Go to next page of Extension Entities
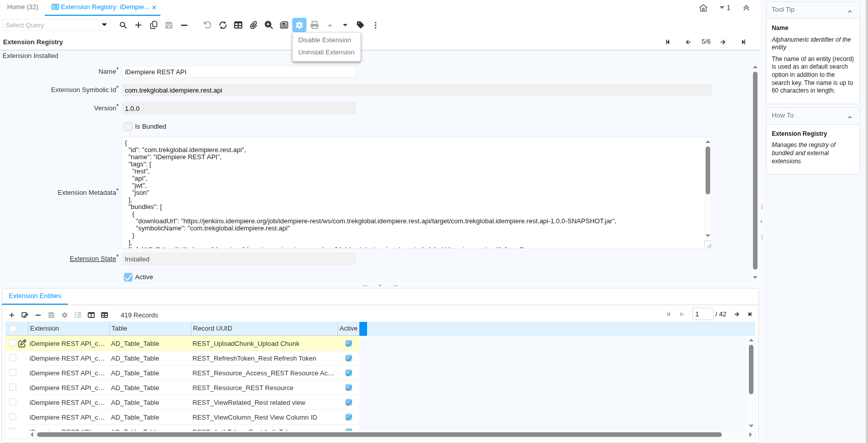Viewport: 868px width, 443px height. pos(737,314)
